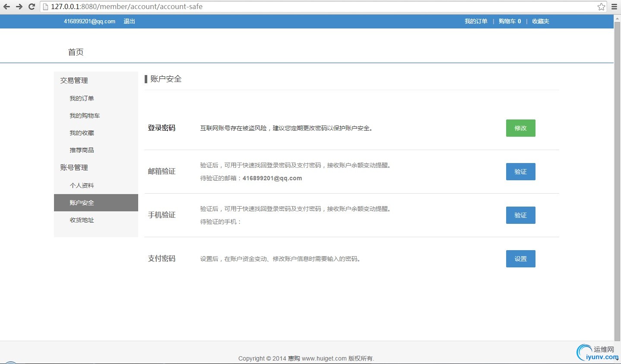Click the pending email 416899201@qq.com text

(272, 178)
